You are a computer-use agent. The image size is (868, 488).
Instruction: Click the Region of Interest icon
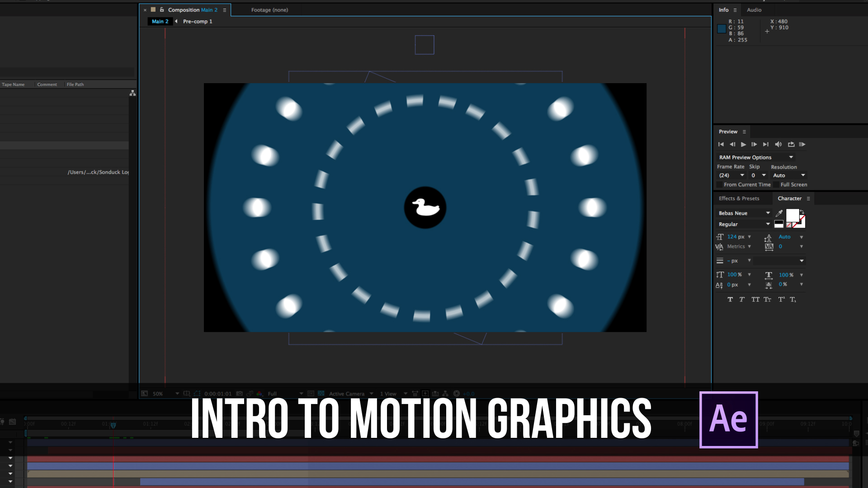(x=198, y=394)
